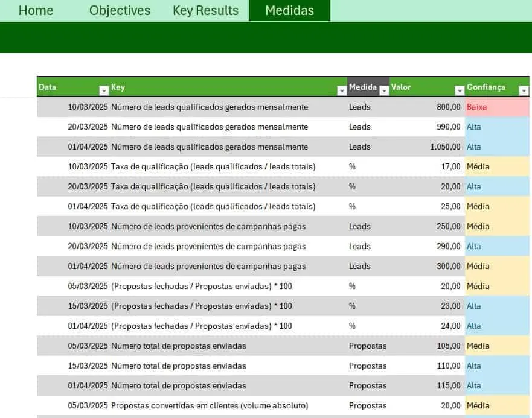Viewport: 532px width, 418px height.
Task: Open the Key column filter dropdown
Action: 342,90
